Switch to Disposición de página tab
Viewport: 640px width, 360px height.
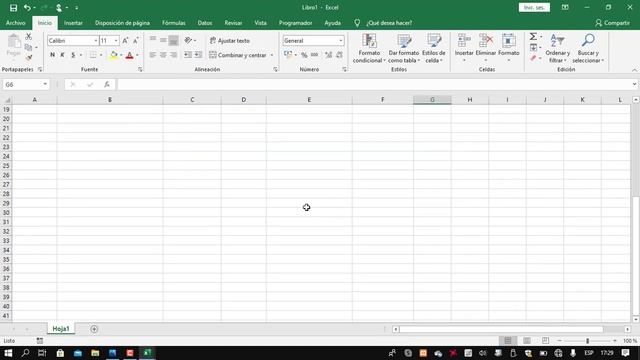pos(122,23)
